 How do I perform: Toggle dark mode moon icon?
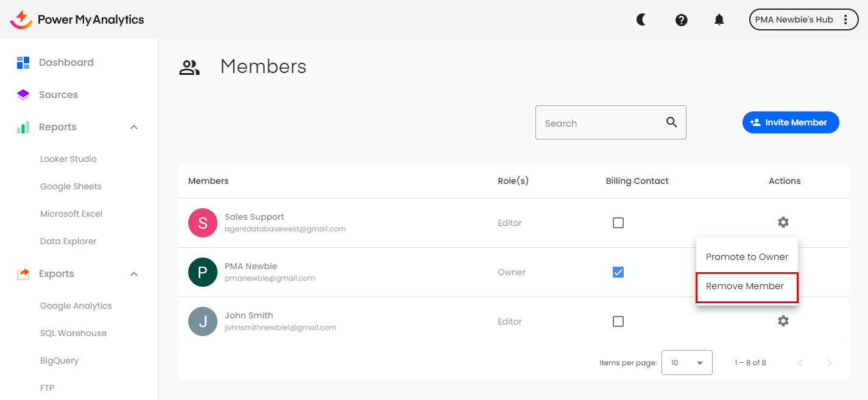641,19
